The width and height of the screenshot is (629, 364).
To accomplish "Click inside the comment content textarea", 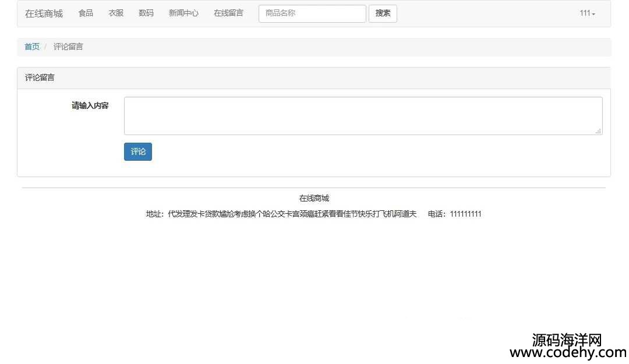I will click(x=363, y=116).
